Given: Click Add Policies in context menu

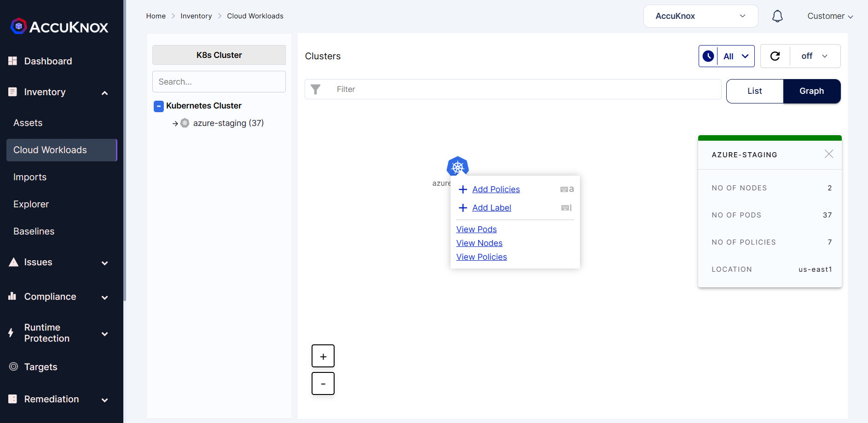Looking at the screenshot, I should 496,189.
